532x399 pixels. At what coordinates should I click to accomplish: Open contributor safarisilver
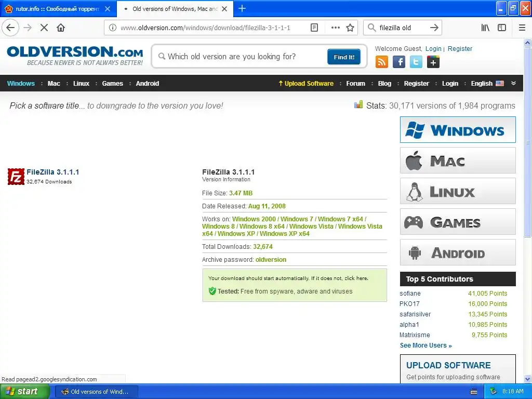(x=415, y=314)
